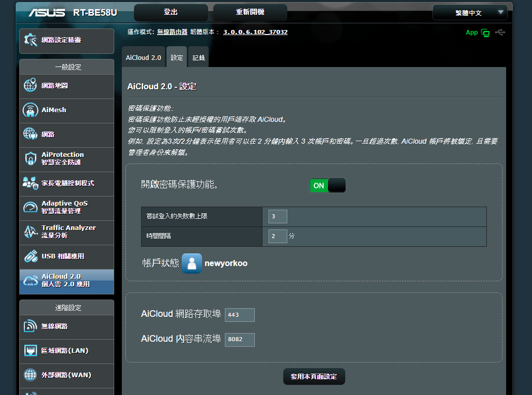Open the USB 相關應用 icon
Screen dimensions: 532x395
coord(30,256)
